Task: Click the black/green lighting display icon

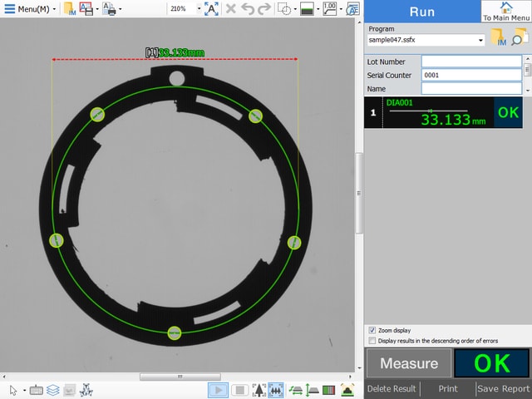Action: click(307, 9)
